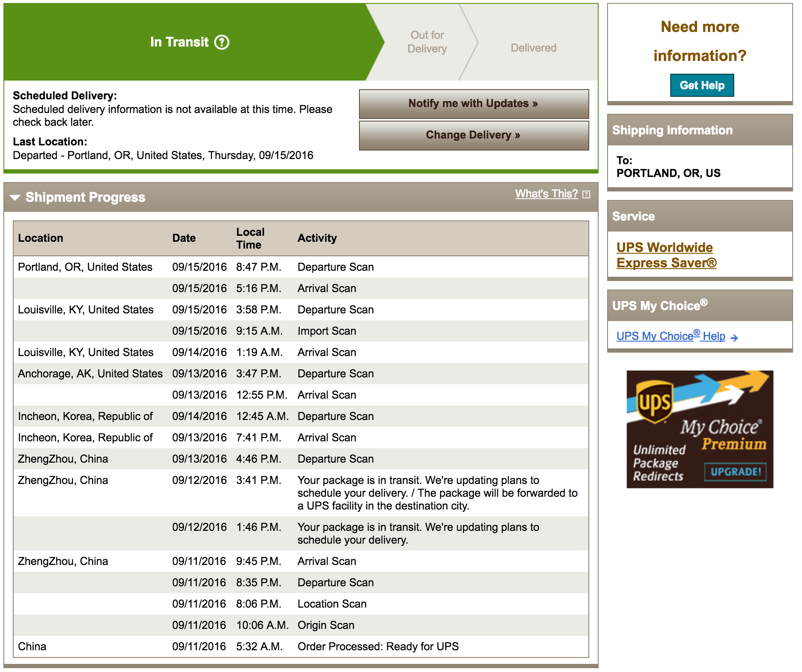Click the 10:06 A.M. time cell
802x672 pixels.
pos(262,625)
